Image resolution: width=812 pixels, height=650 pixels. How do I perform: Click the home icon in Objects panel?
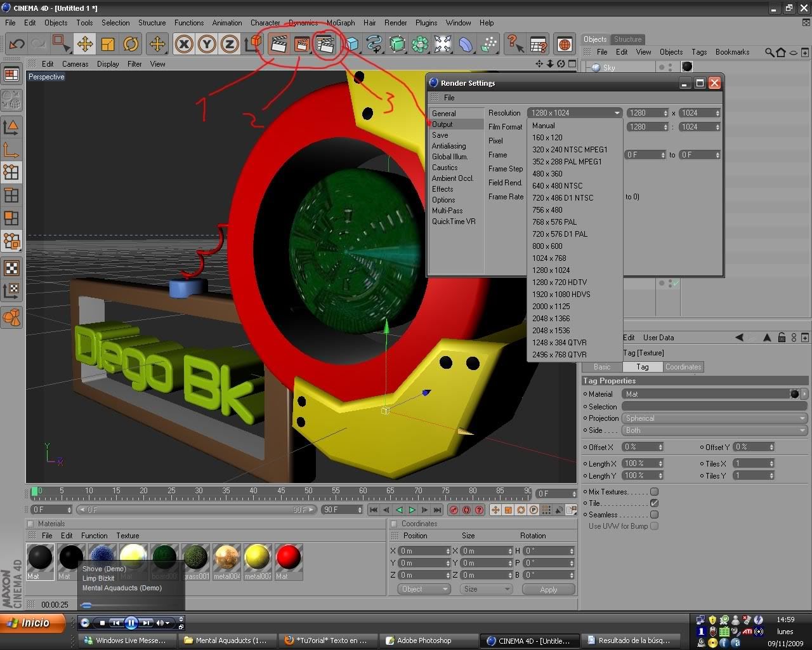(781, 52)
